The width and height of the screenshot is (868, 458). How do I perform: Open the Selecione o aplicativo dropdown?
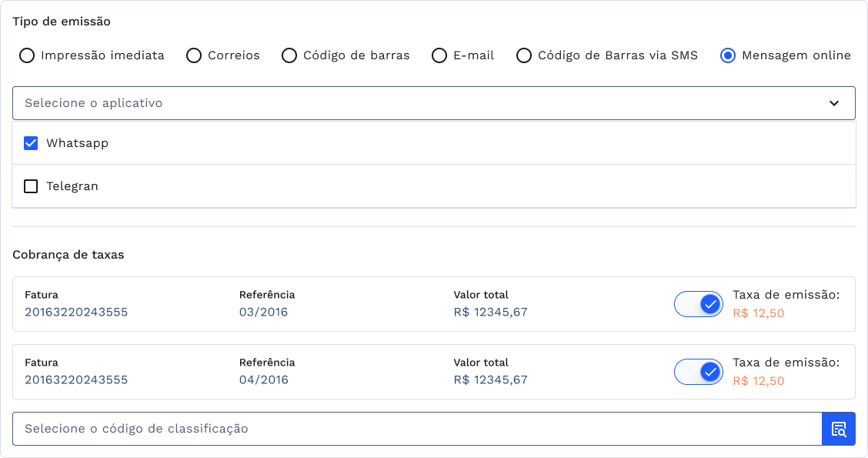coord(416,103)
